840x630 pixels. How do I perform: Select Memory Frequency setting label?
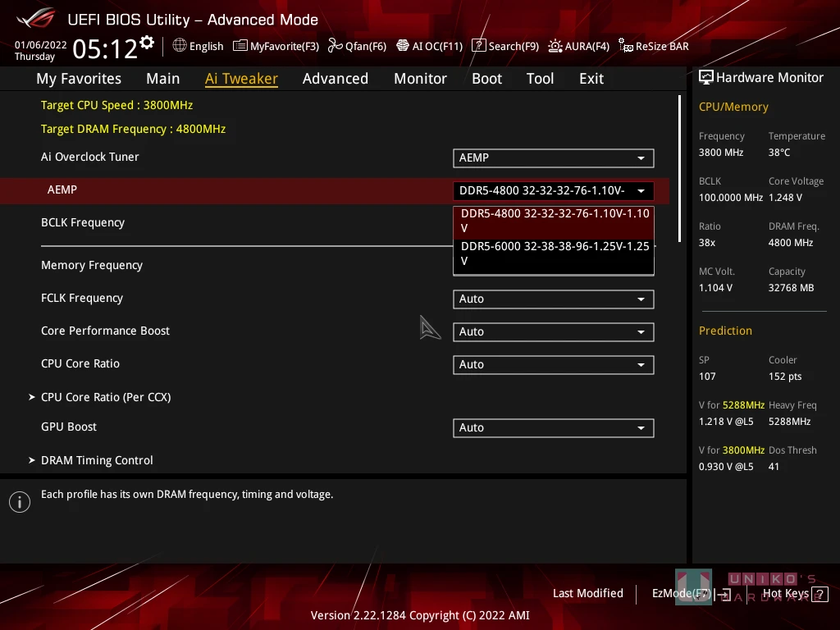92,265
